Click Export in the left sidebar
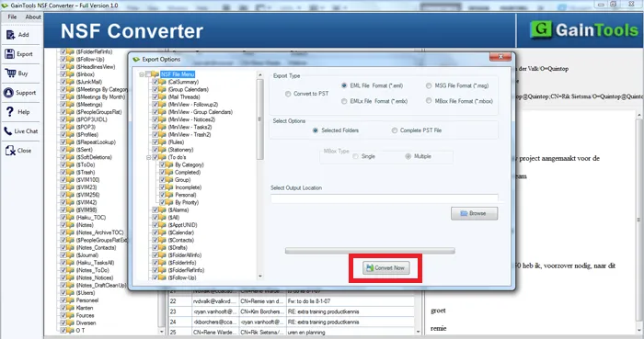Screen dimensions: 644x339 [x=25, y=54]
